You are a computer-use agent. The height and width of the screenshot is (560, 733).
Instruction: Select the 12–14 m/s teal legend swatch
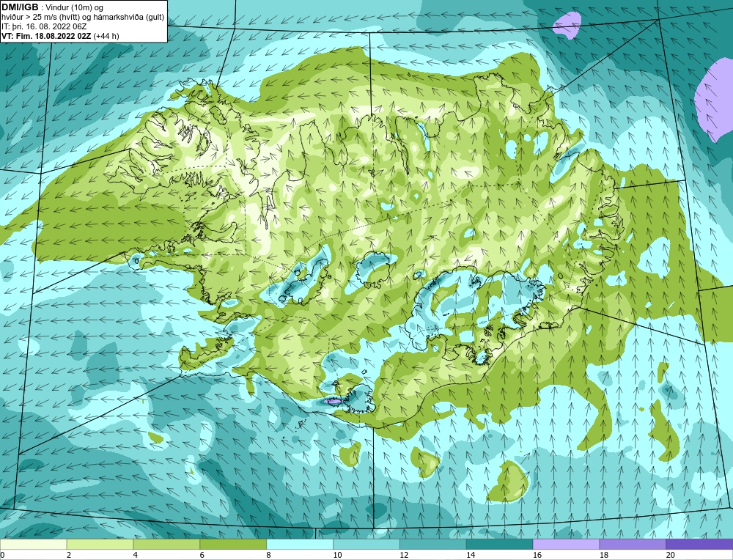click(x=433, y=544)
